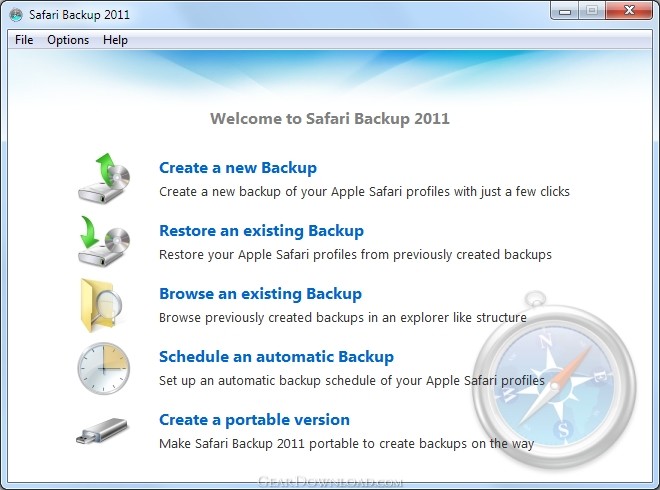
Task: Click 'Browse previously created backups in an explorer like structure' text
Action: coord(343,317)
